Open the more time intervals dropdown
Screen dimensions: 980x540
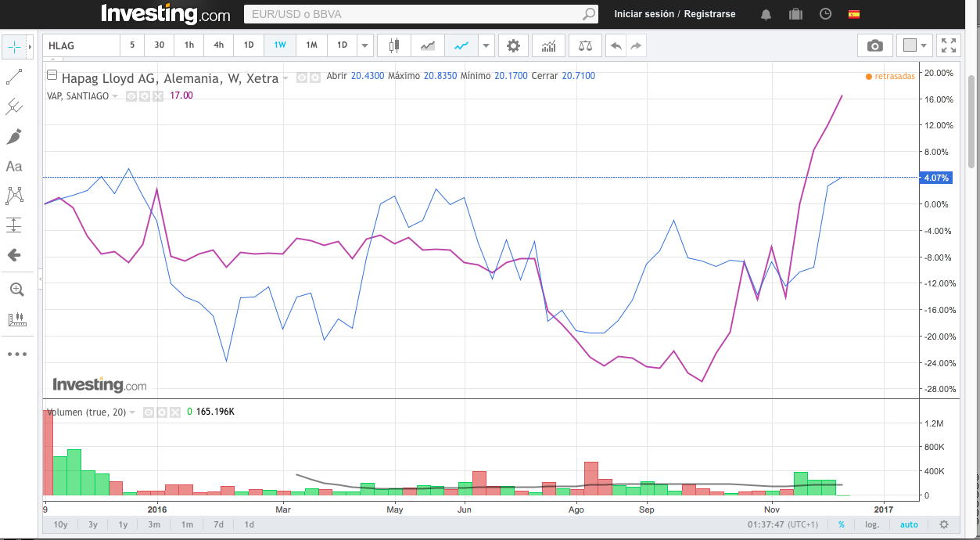tap(364, 45)
